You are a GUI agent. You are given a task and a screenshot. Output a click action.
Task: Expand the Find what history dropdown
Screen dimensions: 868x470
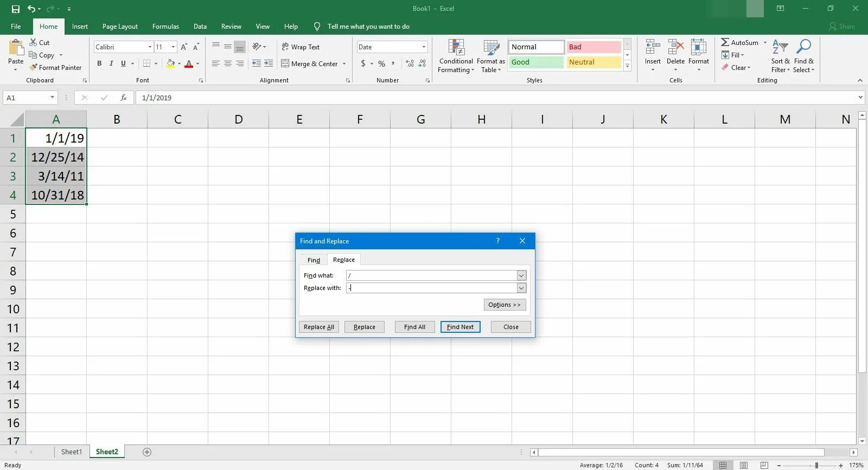pos(521,275)
